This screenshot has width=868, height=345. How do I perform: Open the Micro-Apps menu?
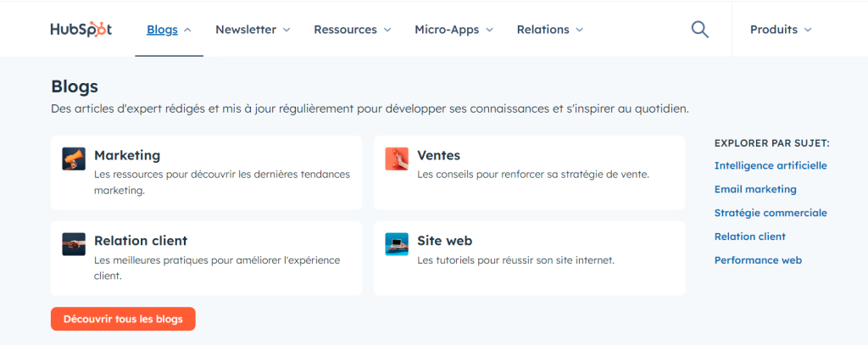point(453,30)
